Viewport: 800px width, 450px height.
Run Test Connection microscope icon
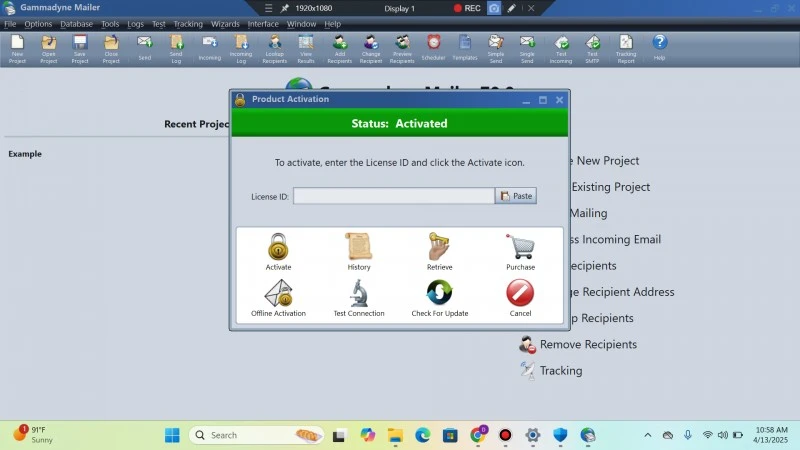tap(358, 294)
